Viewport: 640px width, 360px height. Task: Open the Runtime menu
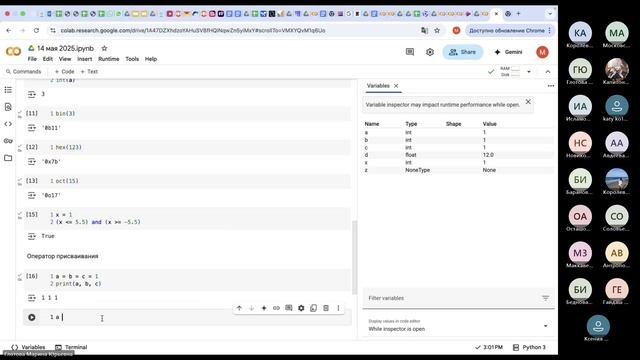coord(109,59)
